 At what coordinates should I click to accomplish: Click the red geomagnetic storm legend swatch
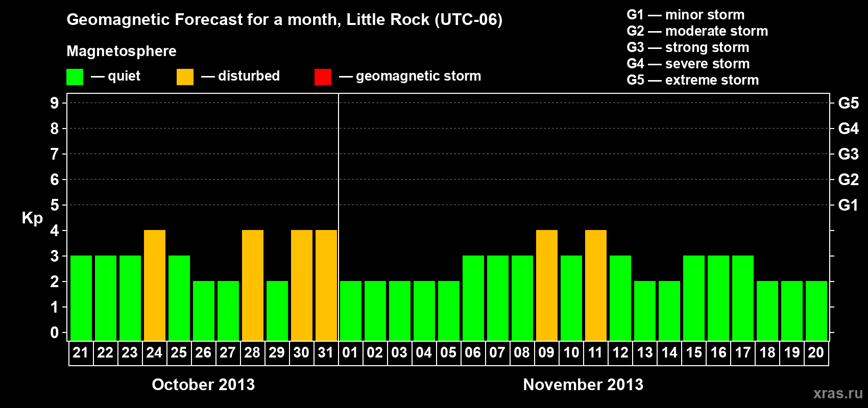pyautogui.click(x=323, y=77)
